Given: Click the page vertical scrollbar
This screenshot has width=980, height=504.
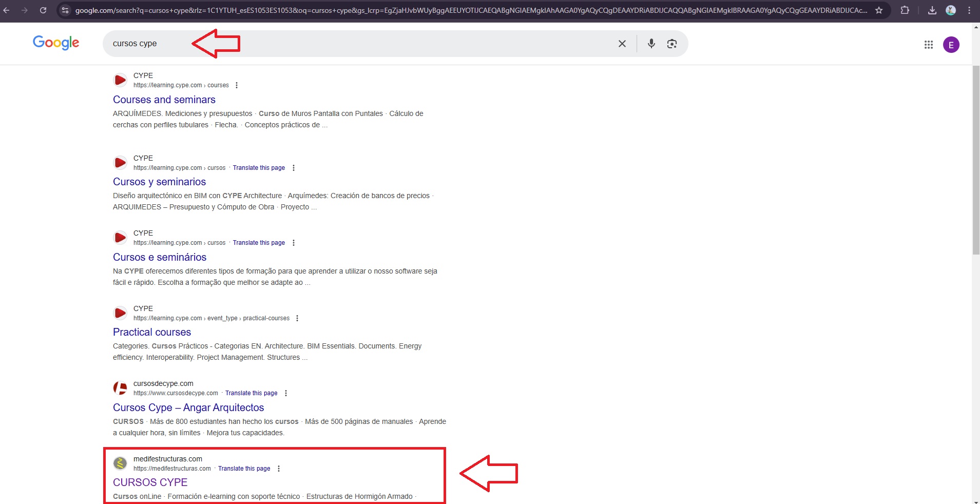Looking at the screenshot, I should (x=976, y=160).
